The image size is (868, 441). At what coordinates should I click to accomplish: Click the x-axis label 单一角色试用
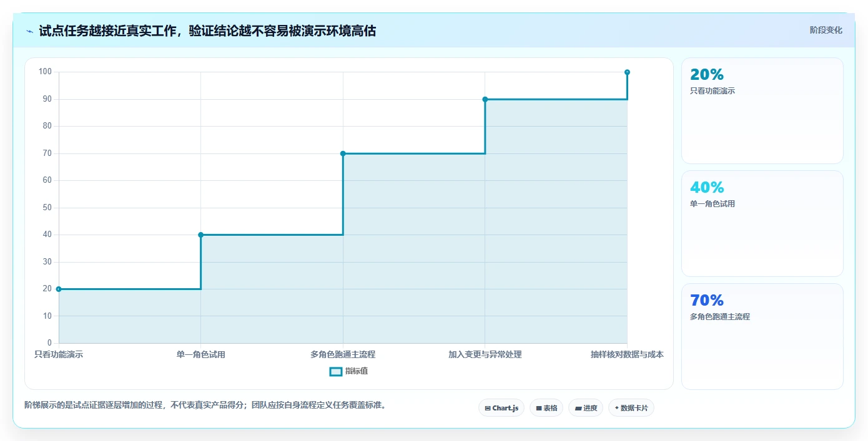tap(200, 354)
